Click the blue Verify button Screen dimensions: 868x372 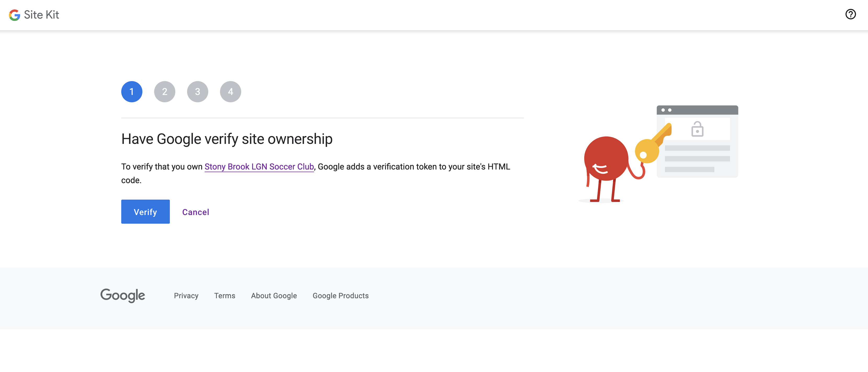[146, 212]
